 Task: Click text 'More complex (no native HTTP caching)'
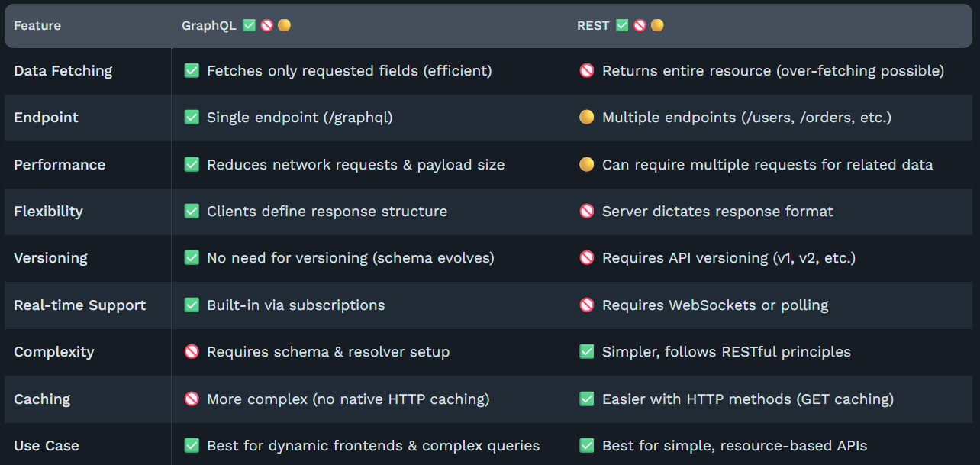coord(348,399)
